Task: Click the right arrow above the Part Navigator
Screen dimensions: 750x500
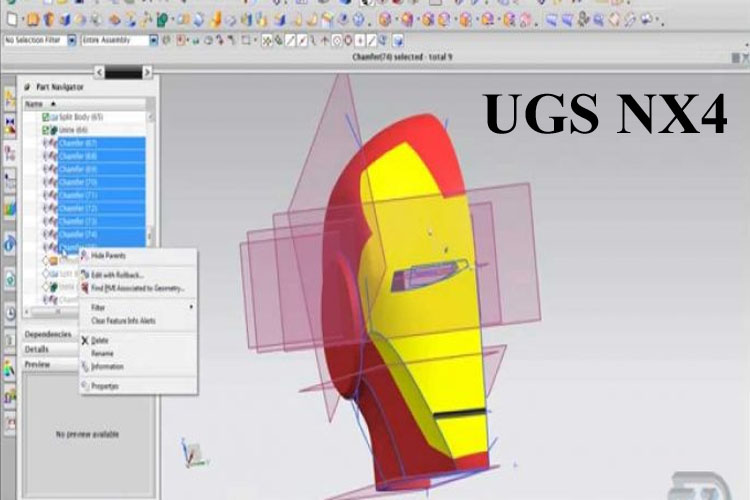Action: point(147,72)
